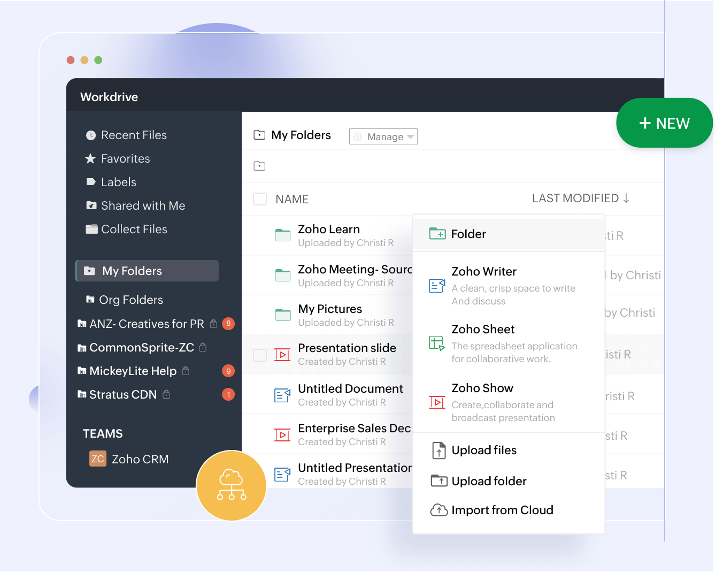Screen dimensions: 723x588
Task: Click the Zoho Show icon in menu
Action: [x=437, y=402]
